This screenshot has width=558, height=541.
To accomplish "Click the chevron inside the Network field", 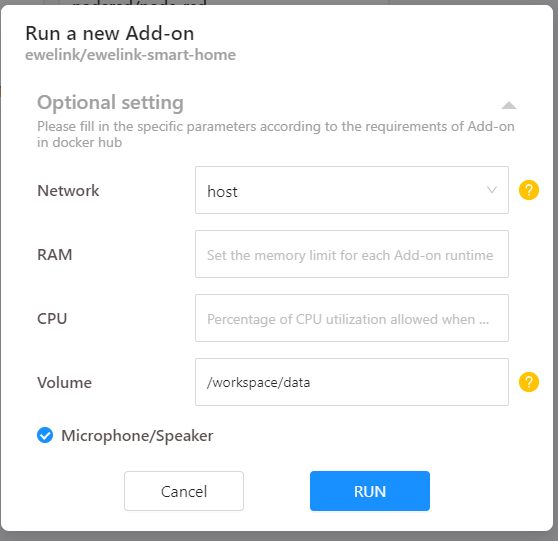I will pos(492,190).
